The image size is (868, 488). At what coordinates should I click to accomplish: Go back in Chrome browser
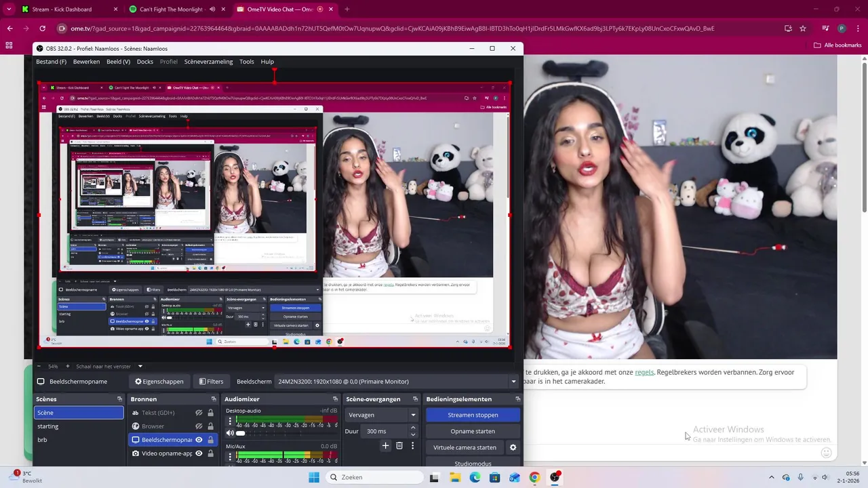tap(9, 28)
